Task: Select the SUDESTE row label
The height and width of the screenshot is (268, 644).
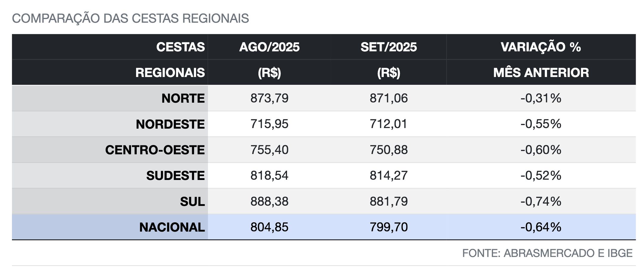Action: tap(175, 175)
